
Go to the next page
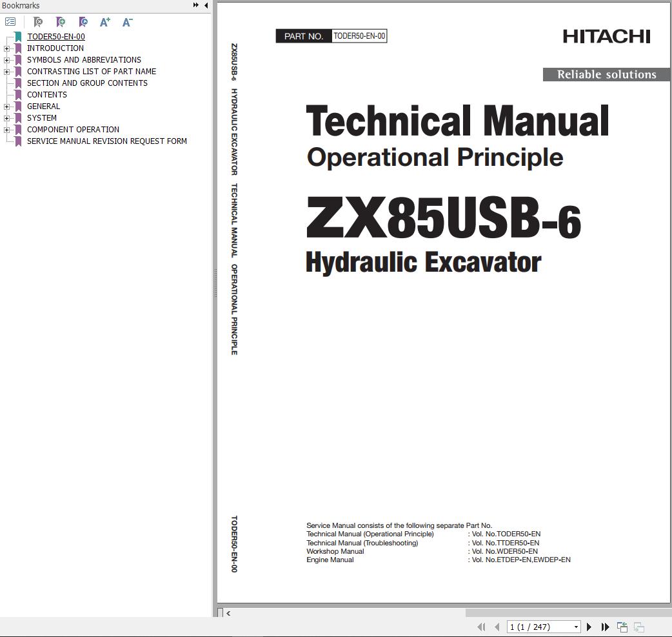point(589,627)
